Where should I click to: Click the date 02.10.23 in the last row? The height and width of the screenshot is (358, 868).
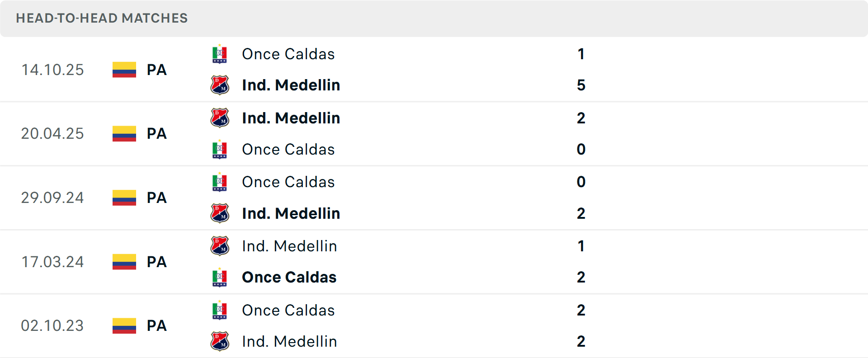[52, 326]
